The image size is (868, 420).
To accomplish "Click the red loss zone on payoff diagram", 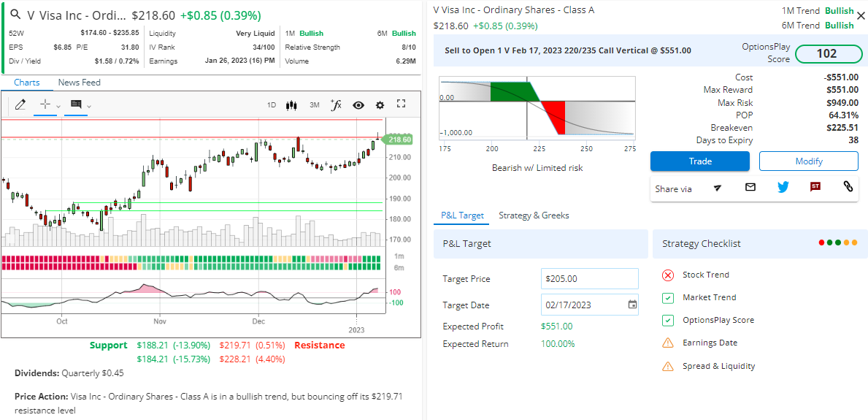I will 553,118.
